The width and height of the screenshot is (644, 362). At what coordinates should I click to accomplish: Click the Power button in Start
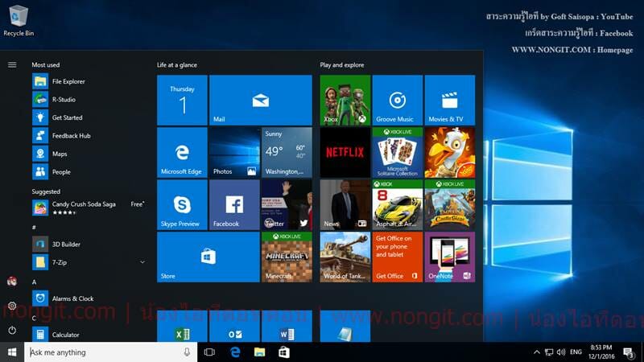coord(12,331)
